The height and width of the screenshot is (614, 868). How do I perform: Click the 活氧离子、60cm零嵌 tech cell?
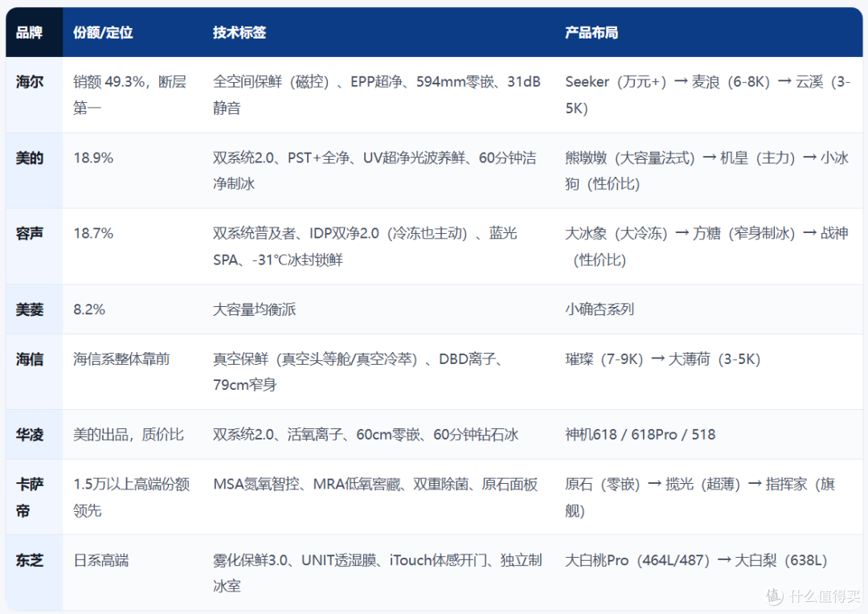(x=378, y=434)
